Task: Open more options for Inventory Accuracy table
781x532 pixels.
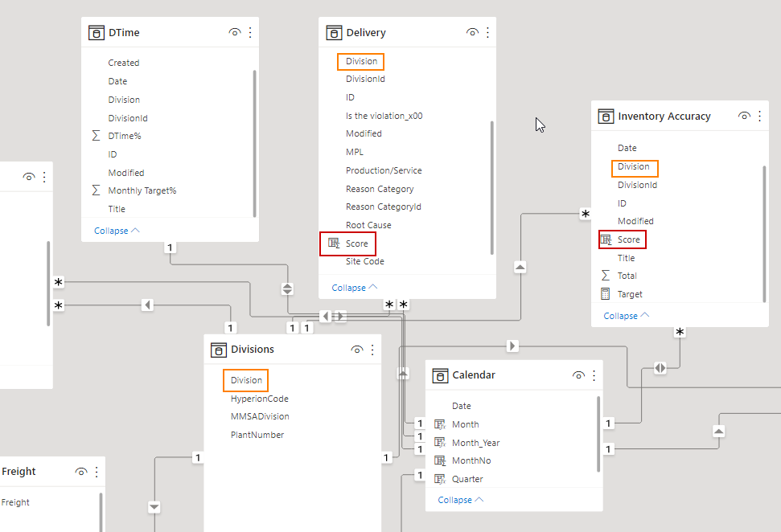Action: (759, 116)
